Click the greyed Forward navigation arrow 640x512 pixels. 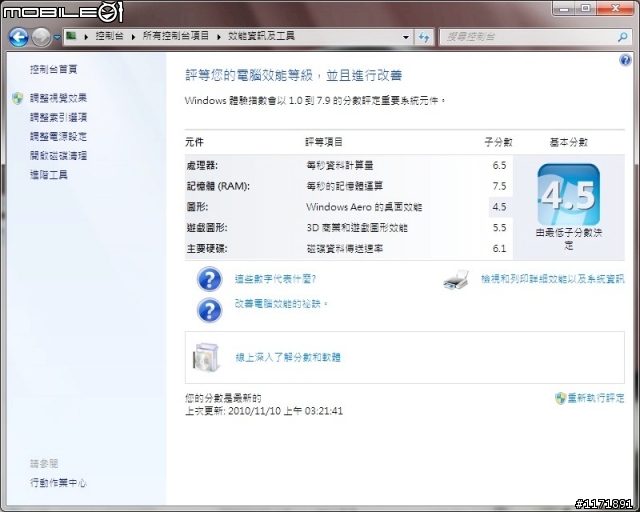pyautogui.click(x=41, y=37)
